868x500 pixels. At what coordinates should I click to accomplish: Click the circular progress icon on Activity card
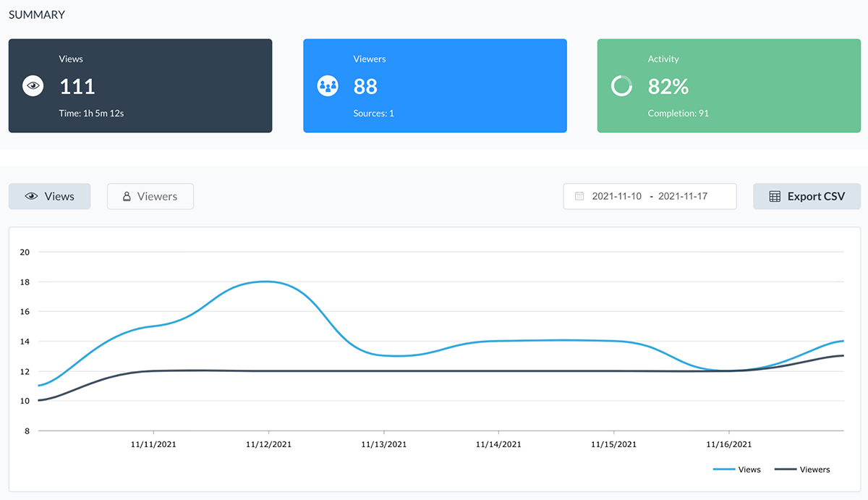coord(622,85)
